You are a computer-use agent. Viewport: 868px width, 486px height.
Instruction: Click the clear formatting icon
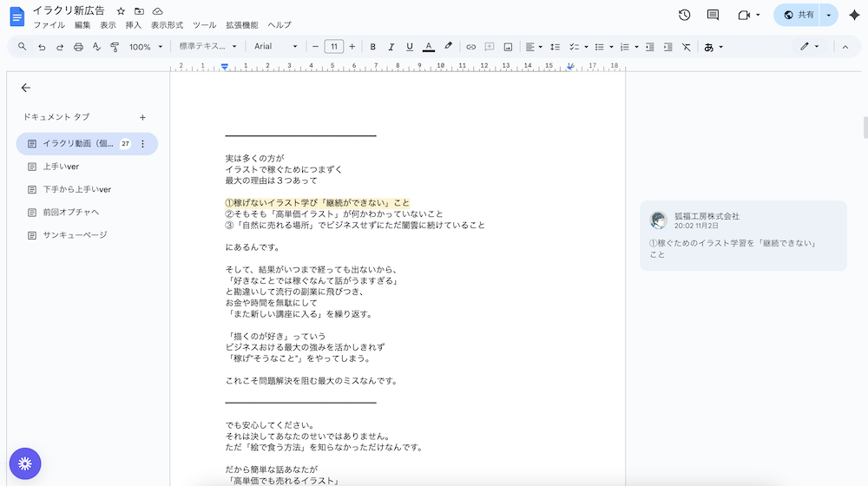click(687, 47)
